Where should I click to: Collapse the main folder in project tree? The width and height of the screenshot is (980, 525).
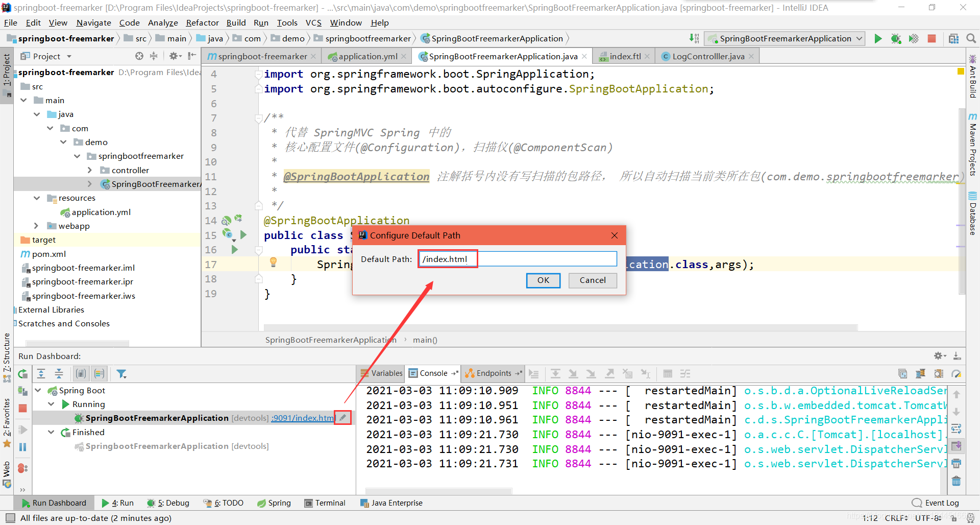(23, 100)
